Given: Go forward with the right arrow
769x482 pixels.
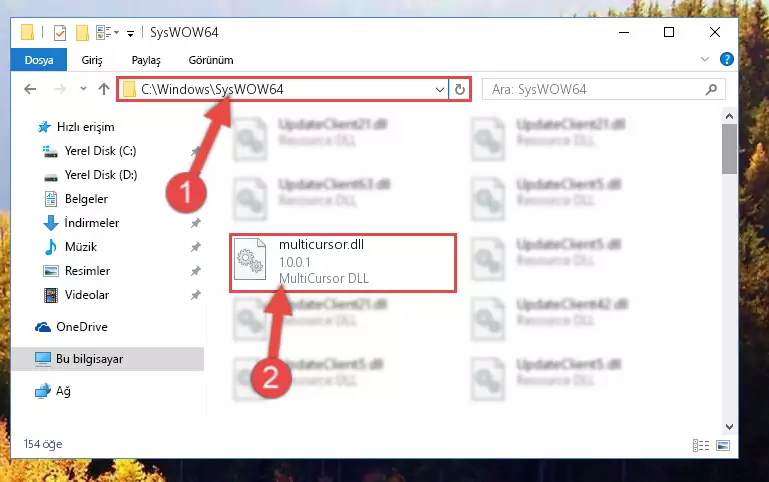Looking at the screenshot, I should click(x=59, y=89).
